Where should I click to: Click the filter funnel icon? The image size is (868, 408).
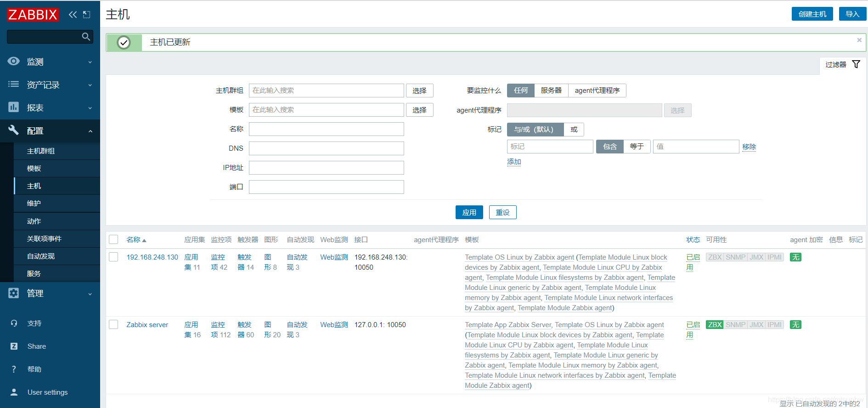[x=856, y=64]
